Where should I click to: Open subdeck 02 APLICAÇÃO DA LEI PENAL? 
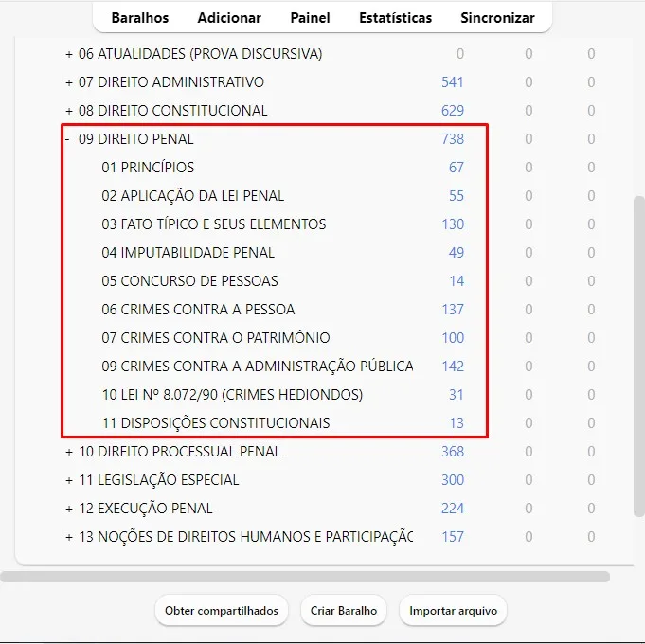pos(192,196)
